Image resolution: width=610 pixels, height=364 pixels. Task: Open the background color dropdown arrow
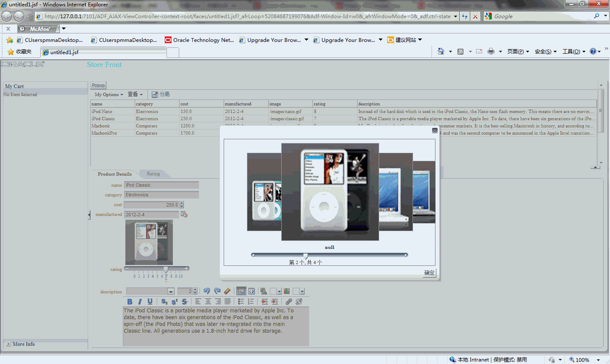(302, 291)
